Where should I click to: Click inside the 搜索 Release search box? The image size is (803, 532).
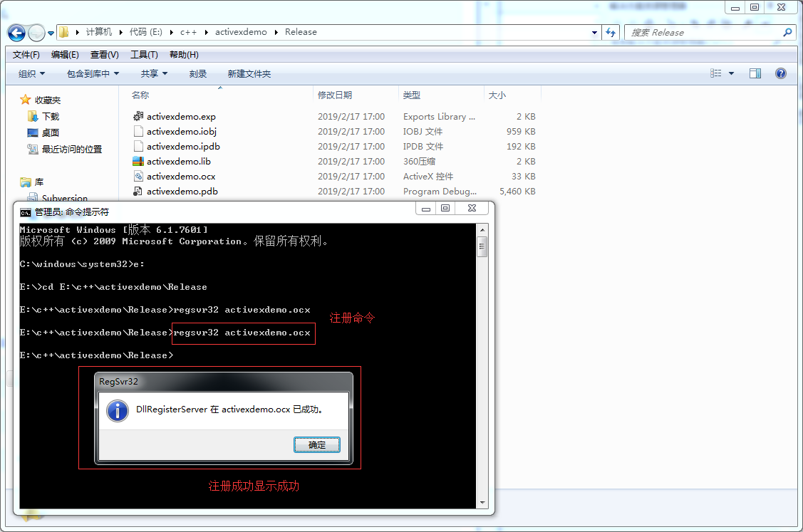[705, 32]
